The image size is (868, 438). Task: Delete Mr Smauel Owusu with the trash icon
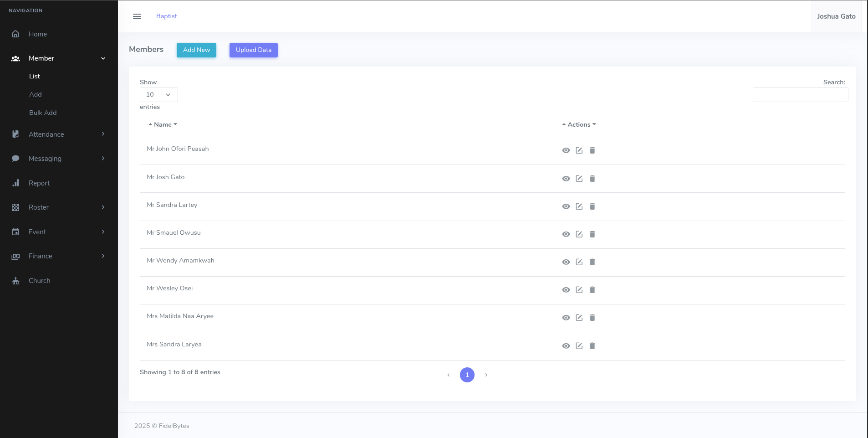(592, 234)
